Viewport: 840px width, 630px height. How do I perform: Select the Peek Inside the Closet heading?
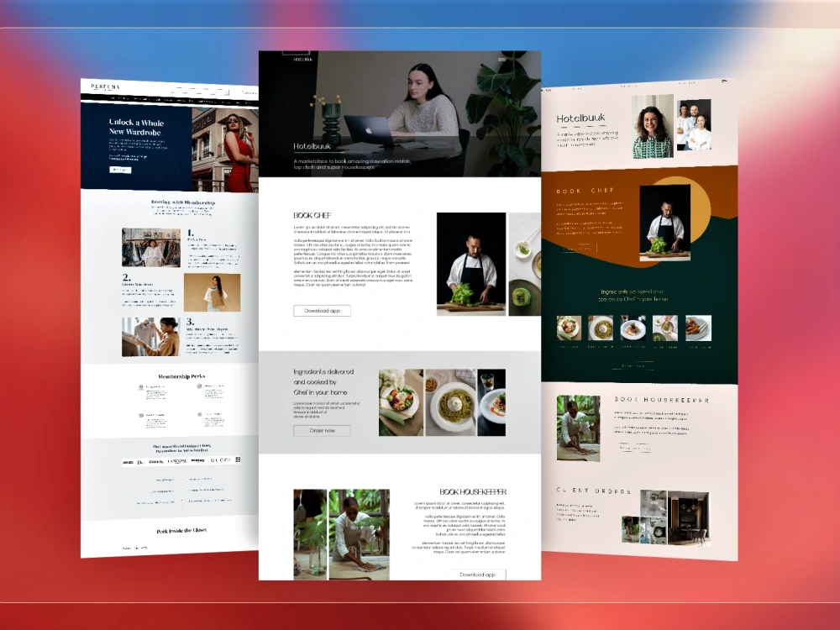[x=181, y=530]
